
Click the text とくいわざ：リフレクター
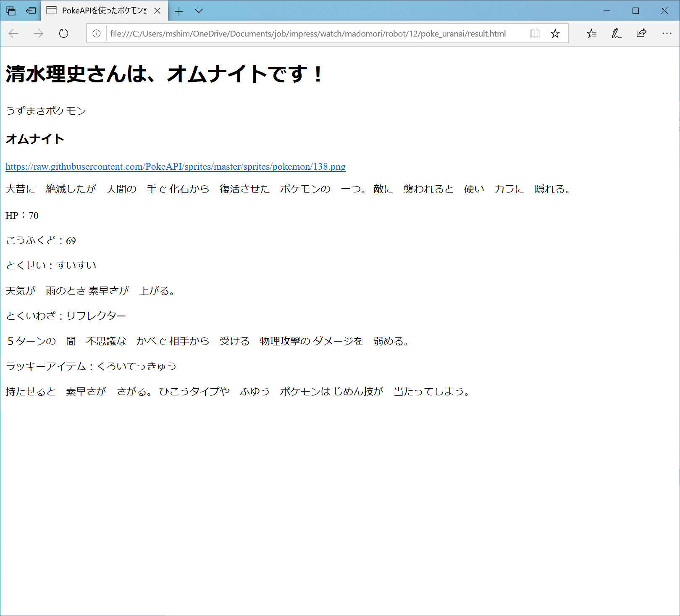pyautogui.click(x=66, y=316)
